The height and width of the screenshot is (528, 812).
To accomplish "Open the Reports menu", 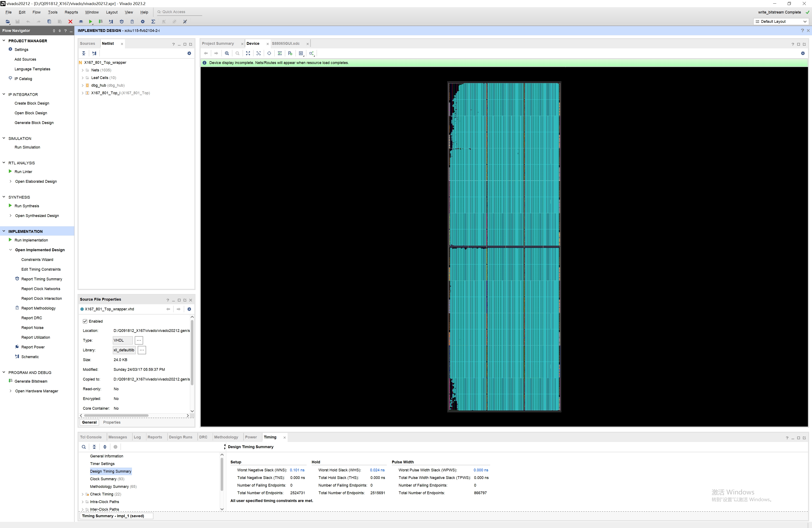I will pyautogui.click(x=71, y=12).
